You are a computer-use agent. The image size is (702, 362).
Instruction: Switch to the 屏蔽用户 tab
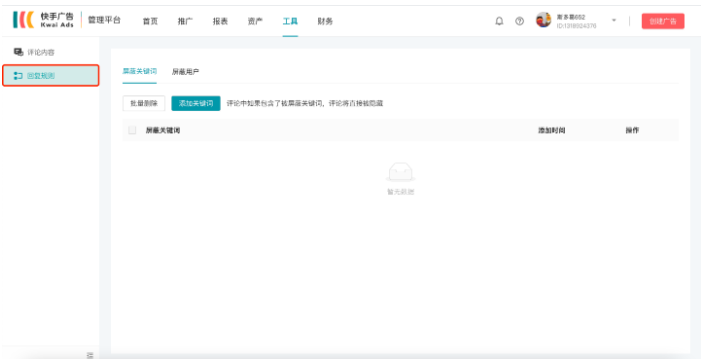(x=185, y=72)
